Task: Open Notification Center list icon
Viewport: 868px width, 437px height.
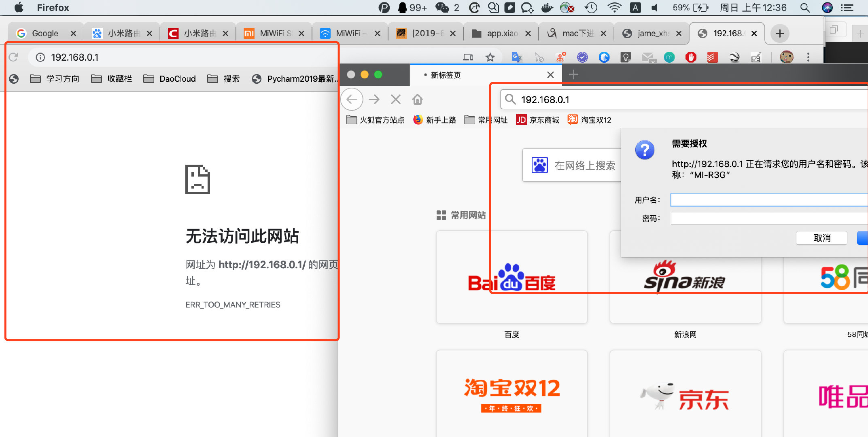Action: pos(847,7)
